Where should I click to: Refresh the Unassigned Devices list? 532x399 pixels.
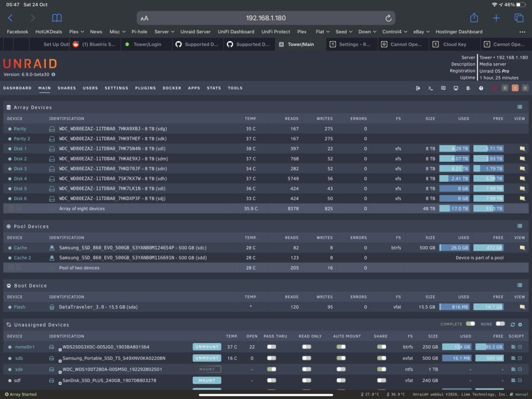[x=512, y=325]
